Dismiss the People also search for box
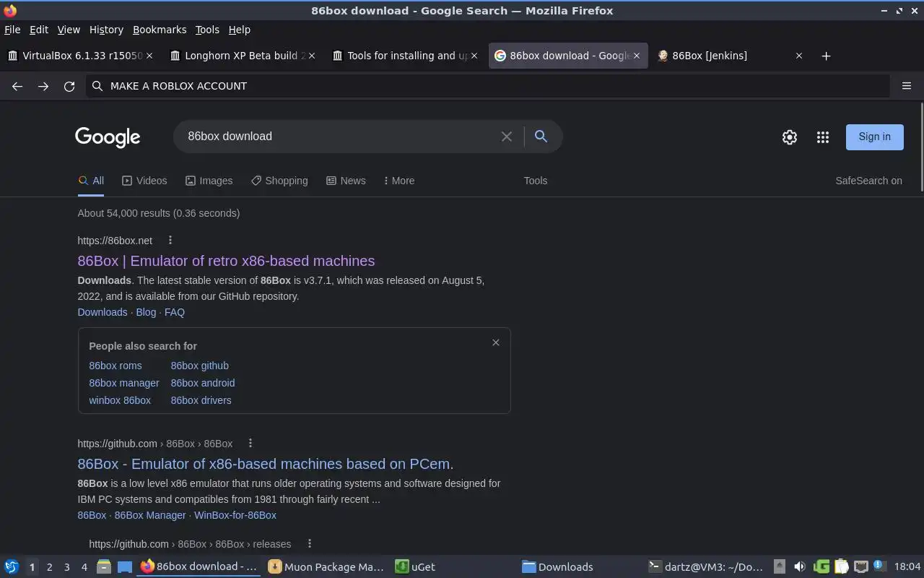The height and width of the screenshot is (578, 924). (496, 342)
